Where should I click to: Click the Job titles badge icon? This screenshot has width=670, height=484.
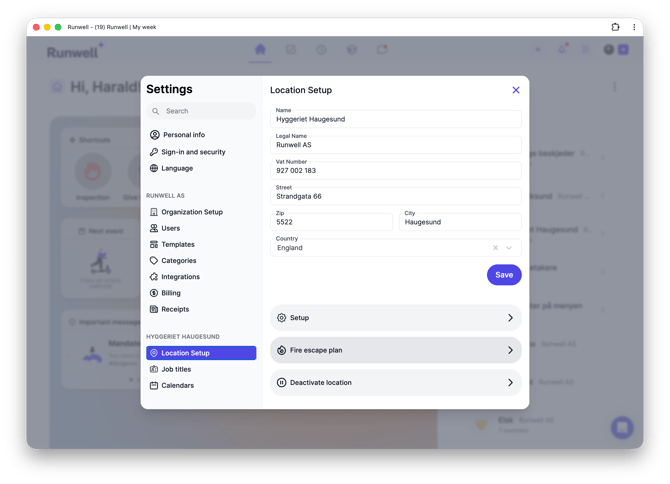154,369
